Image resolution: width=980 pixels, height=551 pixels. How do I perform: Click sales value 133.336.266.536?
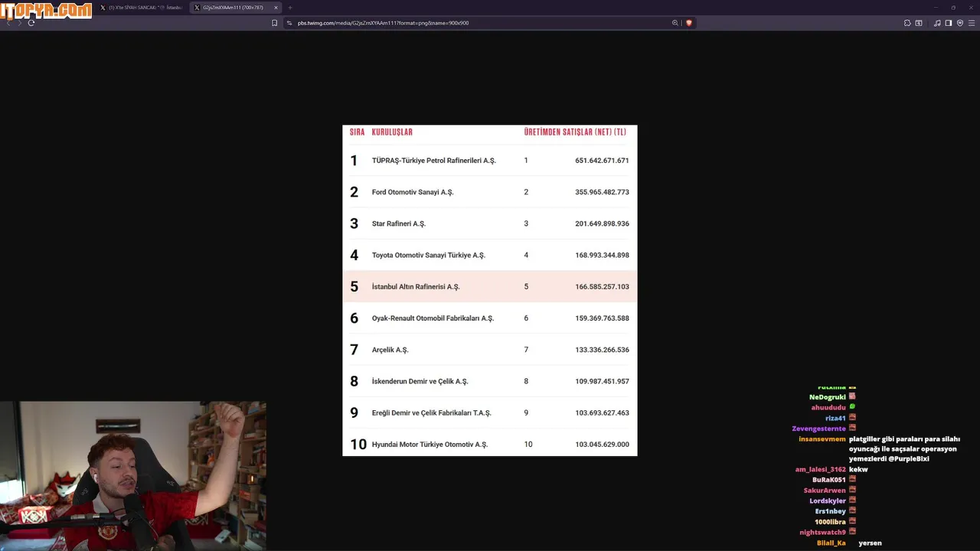(602, 350)
